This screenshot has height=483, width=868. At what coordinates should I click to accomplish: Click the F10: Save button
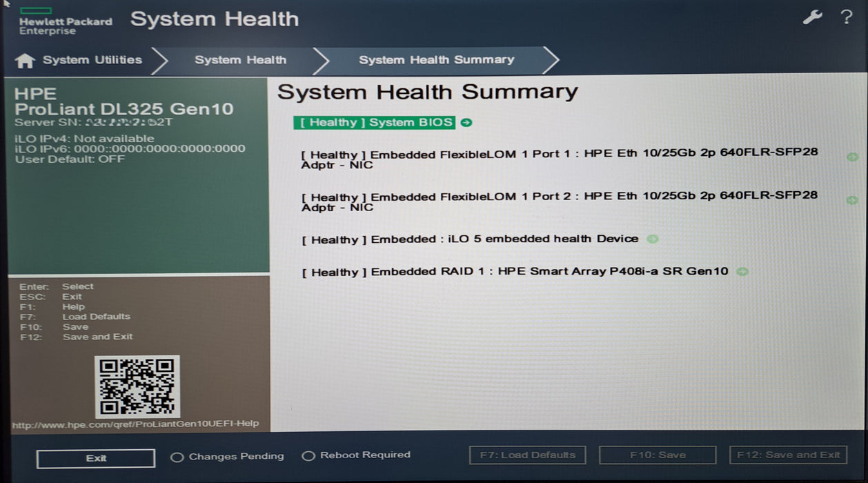click(658, 455)
